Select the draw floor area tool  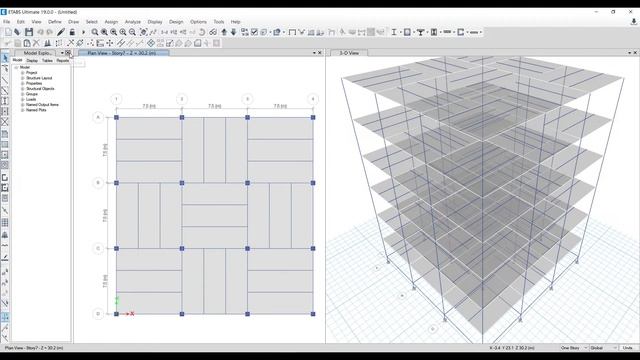tap(5, 134)
